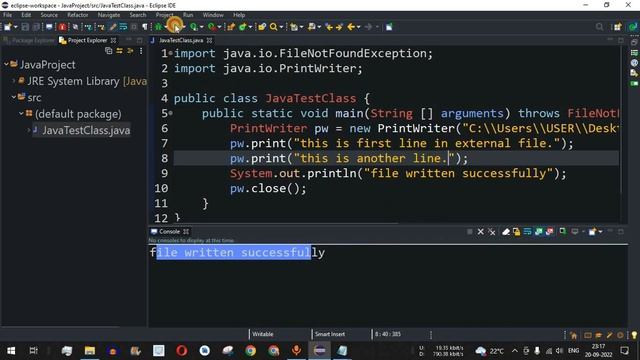Open the Opera browser taskbar icon

coord(182,351)
